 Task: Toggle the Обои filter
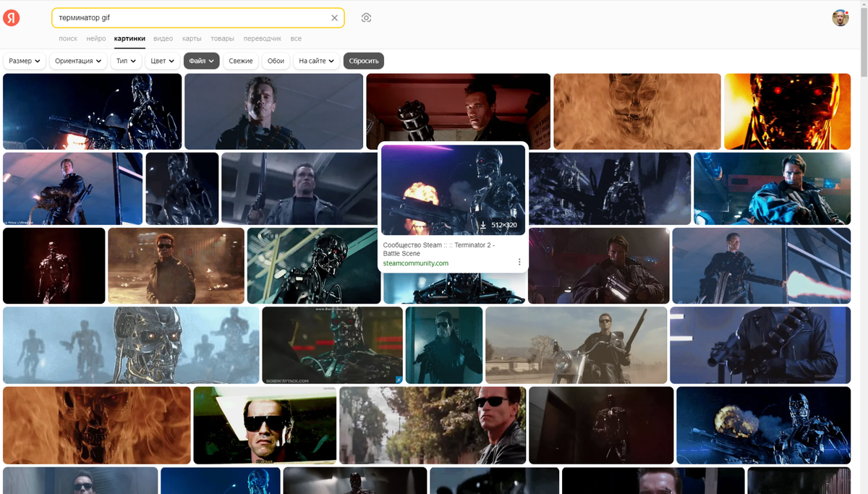[276, 61]
